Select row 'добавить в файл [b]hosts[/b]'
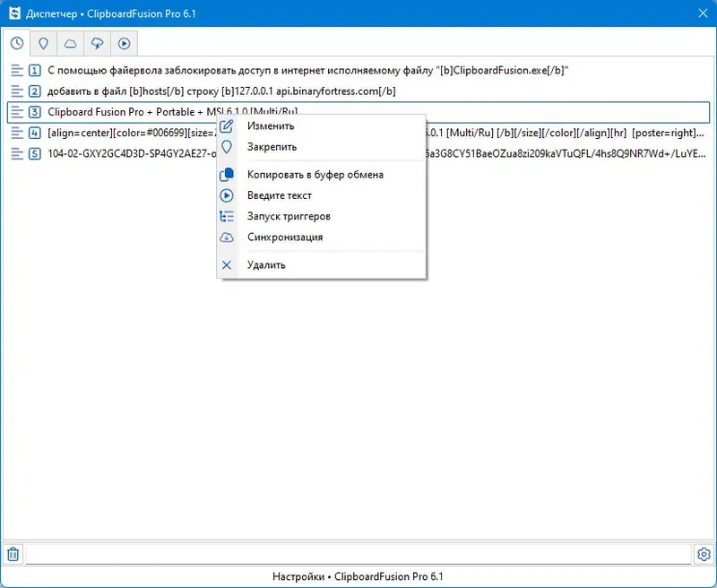Viewport: 717px width, 588px height. pyautogui.click(x=358, y=91)
